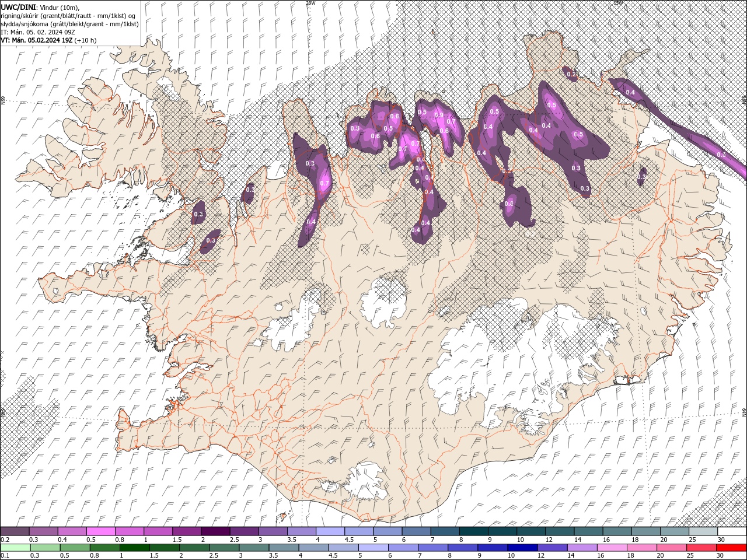Viewport: 747px width, 560px height.
Task: Click the bright pink 0.5 swatch in top legend row
Action: point(100,531)
